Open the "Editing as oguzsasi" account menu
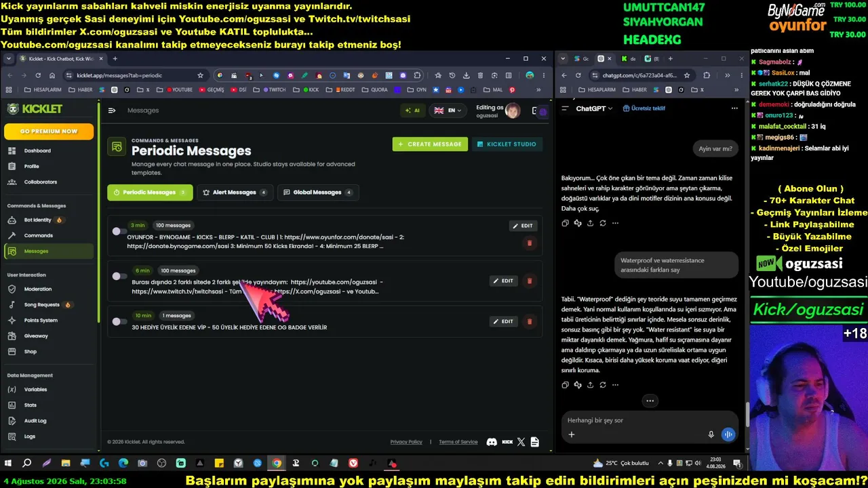 [x=498, y=110]
